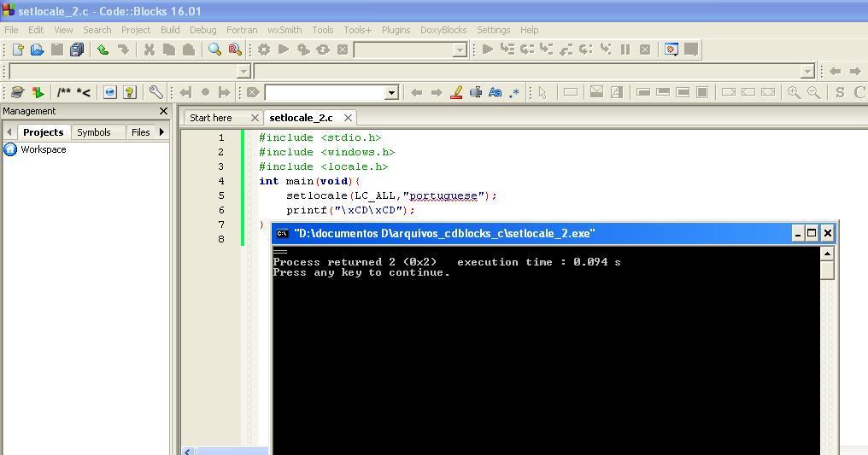Screen dimensions: 868x455
Task: Click the Paste icon in the toolbar
Action: tap(189, 50)
